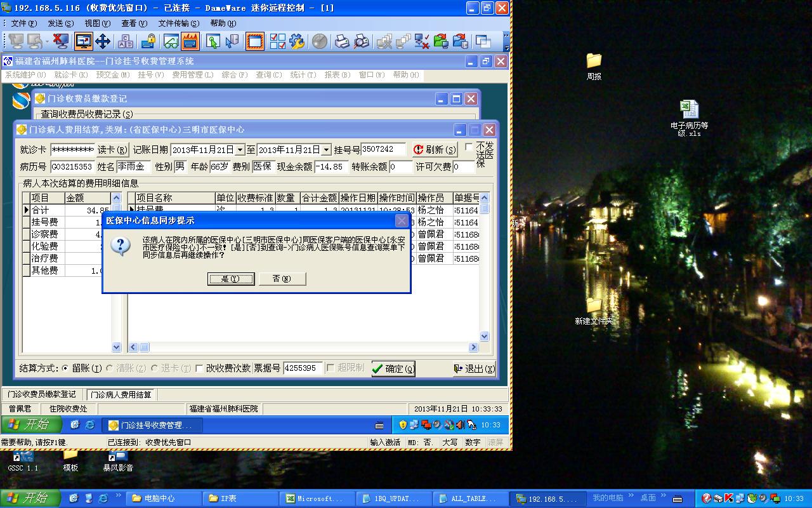Screen dimensions: 812x508
Task: Open the end date dropdown arrow
Action: point(326,150)
